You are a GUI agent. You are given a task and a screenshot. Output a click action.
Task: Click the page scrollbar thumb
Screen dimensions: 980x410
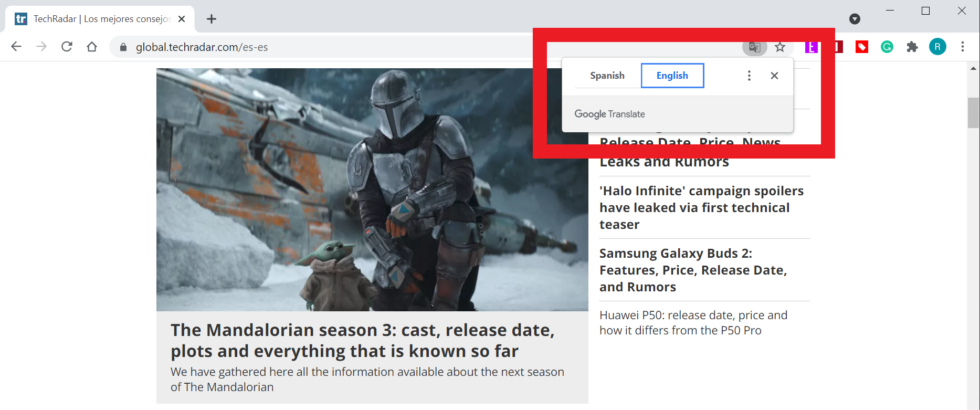(x=973, y=112)
